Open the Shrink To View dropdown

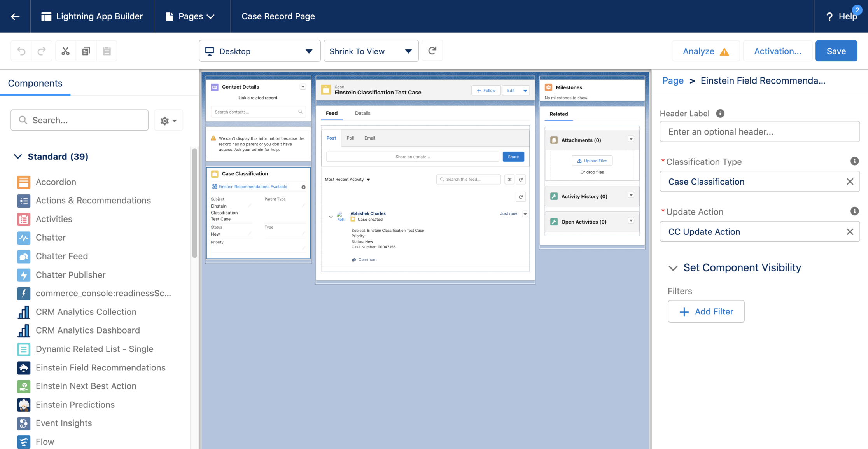(x=371, y=51)
